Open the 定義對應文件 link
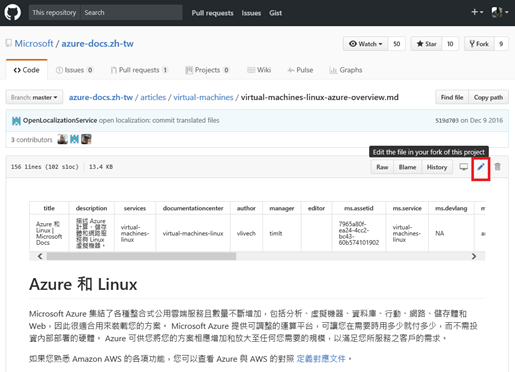 321,359
